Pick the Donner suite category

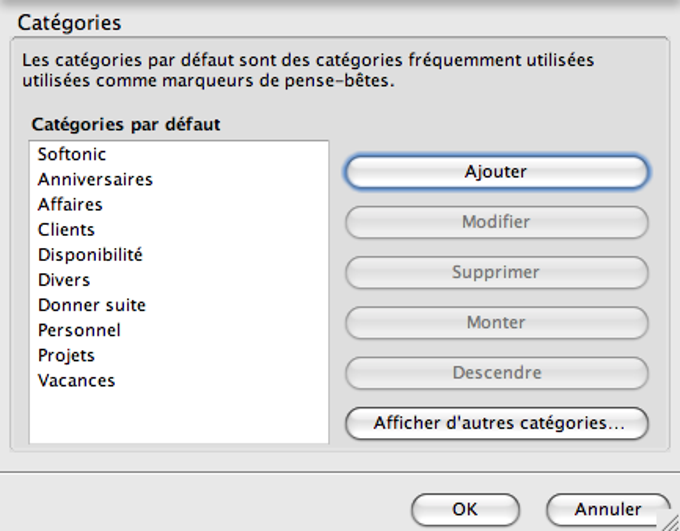click(x=92, y=305)
